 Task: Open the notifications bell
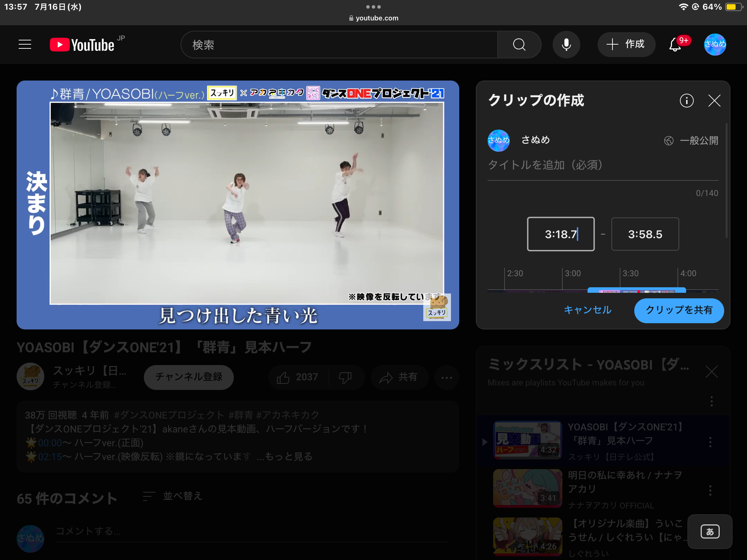(x=675, y=45)
